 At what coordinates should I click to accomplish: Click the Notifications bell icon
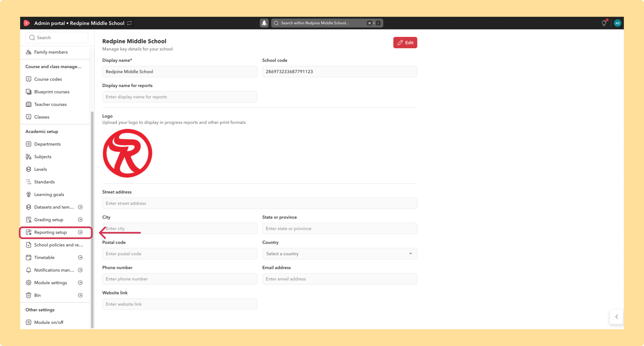(x=29, y=270)
